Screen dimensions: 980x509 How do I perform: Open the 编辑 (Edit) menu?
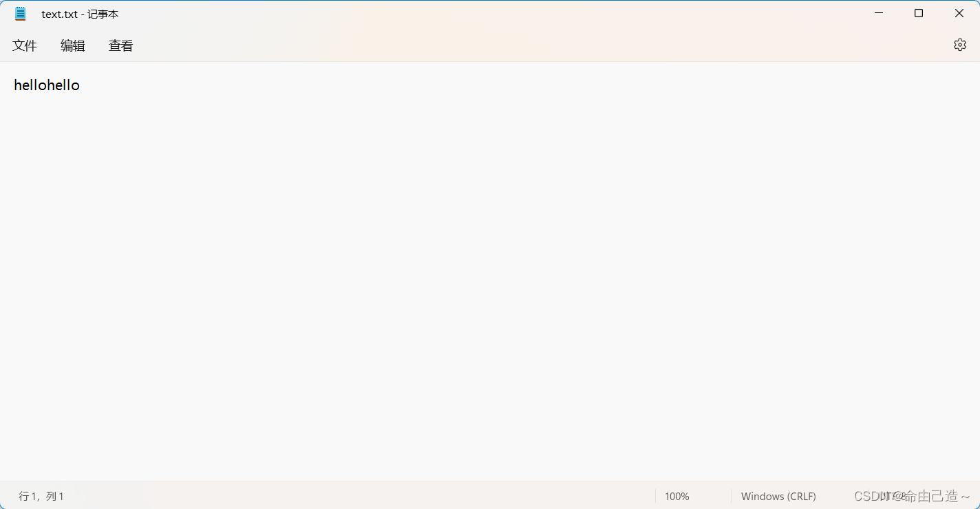coord(73,45)
